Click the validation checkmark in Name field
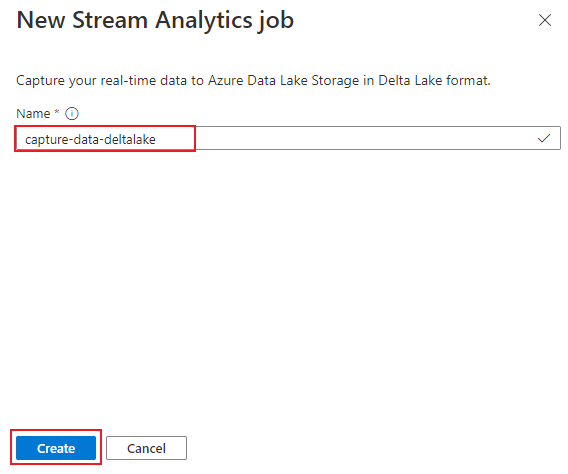 [x=544, y=138]
